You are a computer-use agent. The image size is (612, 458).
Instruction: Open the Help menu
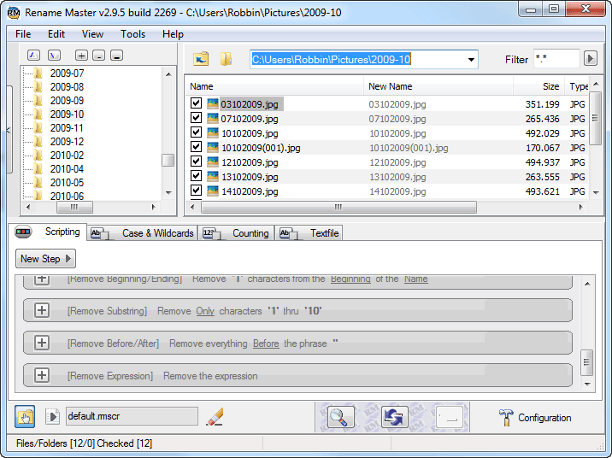pos(173,34)
